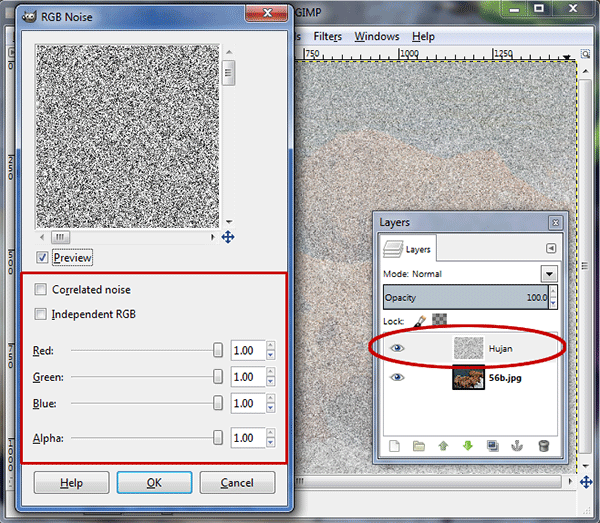Screen dimensions: 600x523
Task: Click the Red slider handle
Action: tap(218, 350)
